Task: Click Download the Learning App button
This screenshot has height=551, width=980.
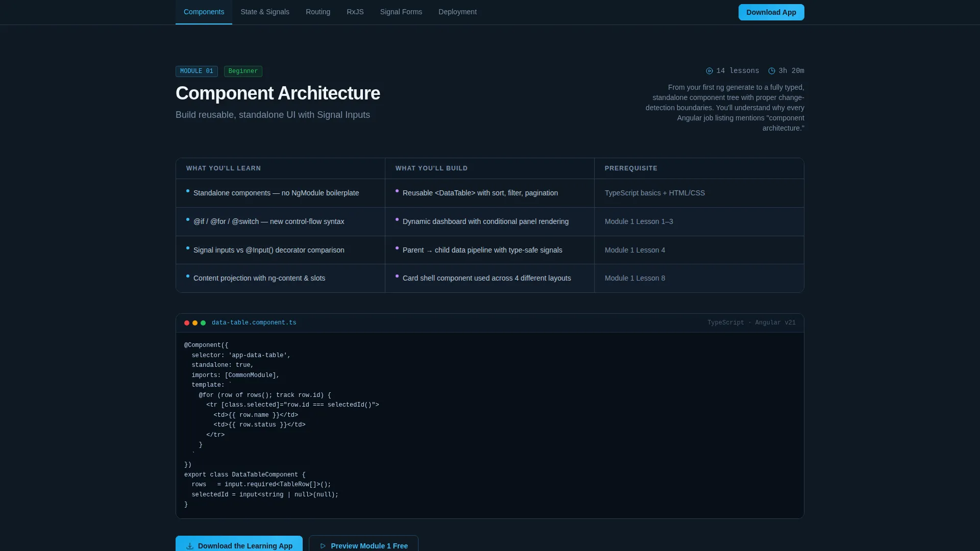Action: [239, 545]
